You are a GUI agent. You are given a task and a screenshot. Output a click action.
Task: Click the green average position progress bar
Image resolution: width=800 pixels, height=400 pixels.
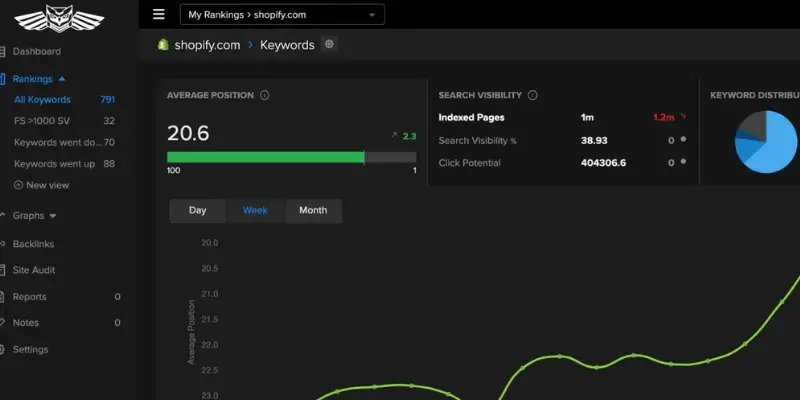coord(265,157)
